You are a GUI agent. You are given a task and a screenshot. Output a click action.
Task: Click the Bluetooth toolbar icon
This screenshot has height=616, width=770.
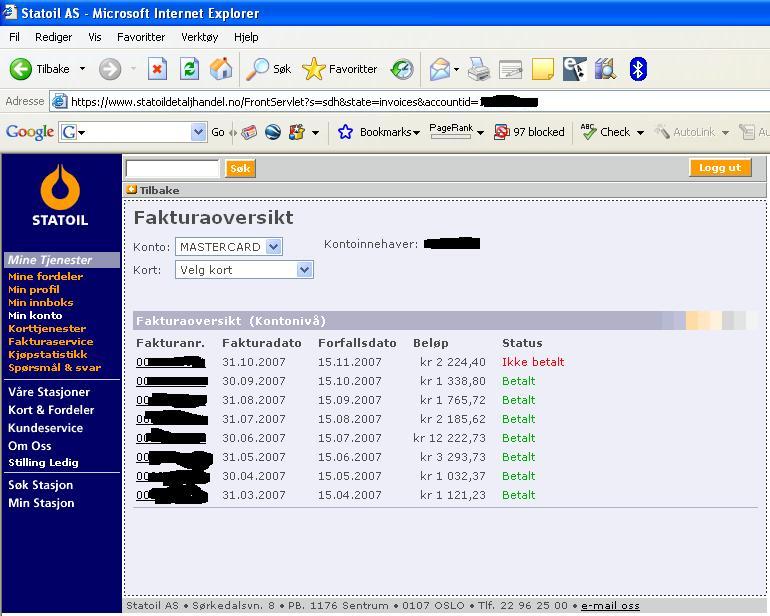click(x=638, y=69)
